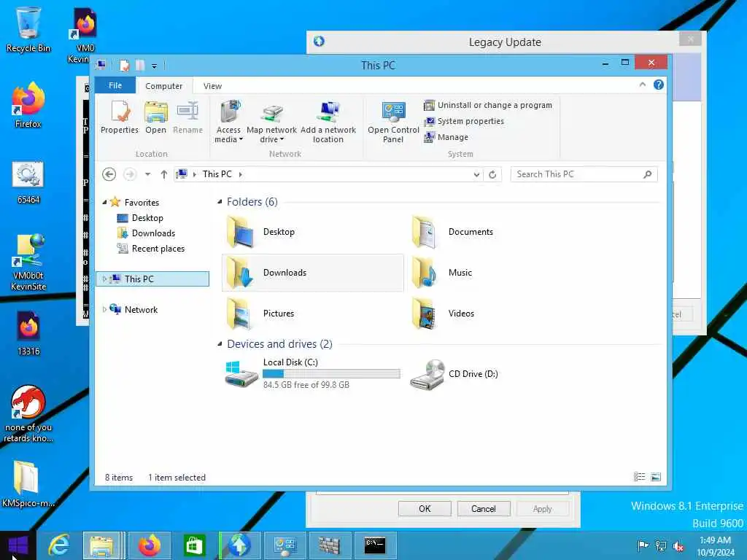The height and width of the screenshot is (560, 747).
Task: Click Open Control Panel icon
Action: [393, 122]
